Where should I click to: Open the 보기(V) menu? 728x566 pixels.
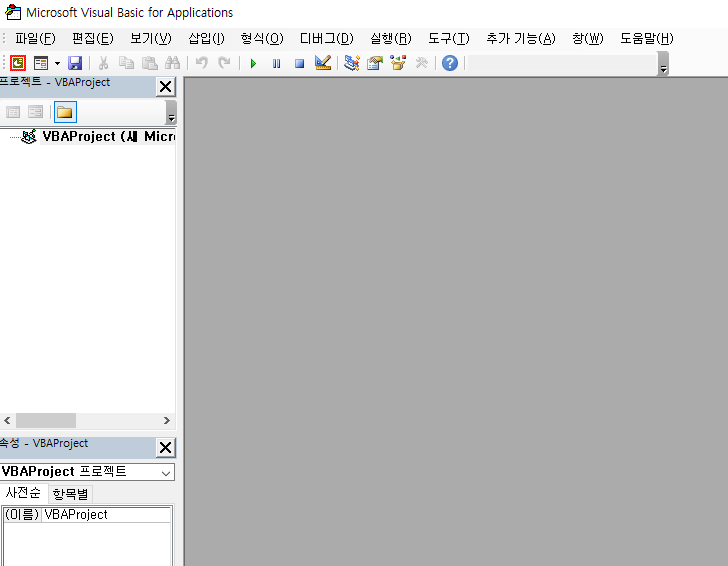[150, 39]
